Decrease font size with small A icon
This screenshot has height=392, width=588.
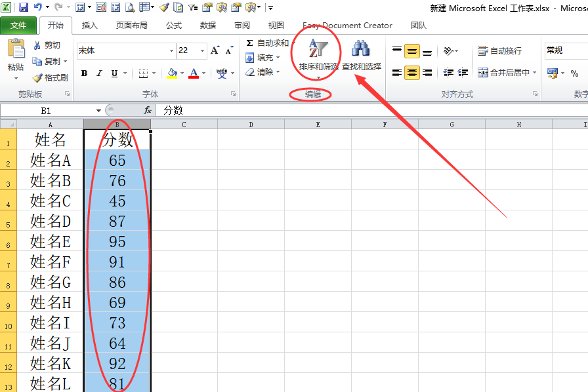[x=229, y=50]
